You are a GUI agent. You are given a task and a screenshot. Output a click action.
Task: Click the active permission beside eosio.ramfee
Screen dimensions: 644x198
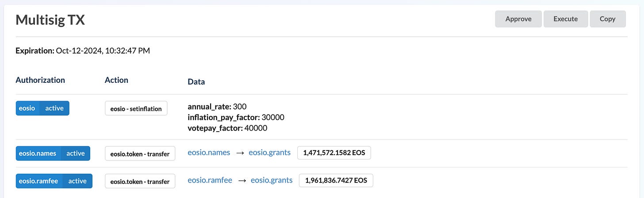coord(77,181)
